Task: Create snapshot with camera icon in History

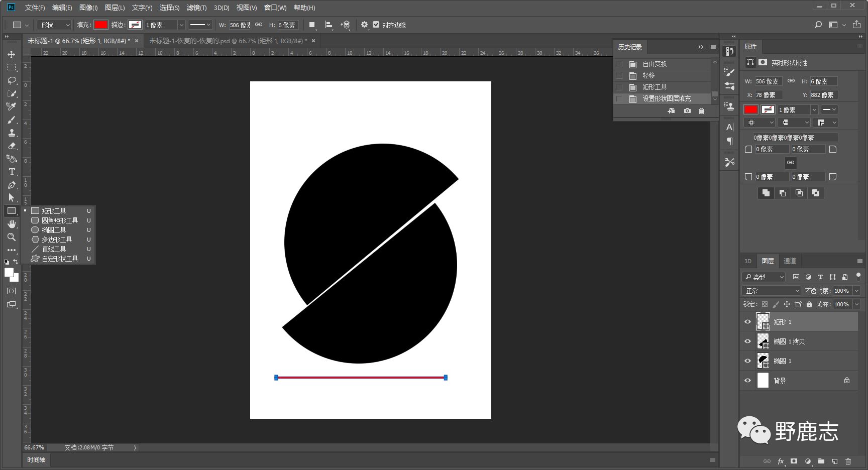Action: 687,111
